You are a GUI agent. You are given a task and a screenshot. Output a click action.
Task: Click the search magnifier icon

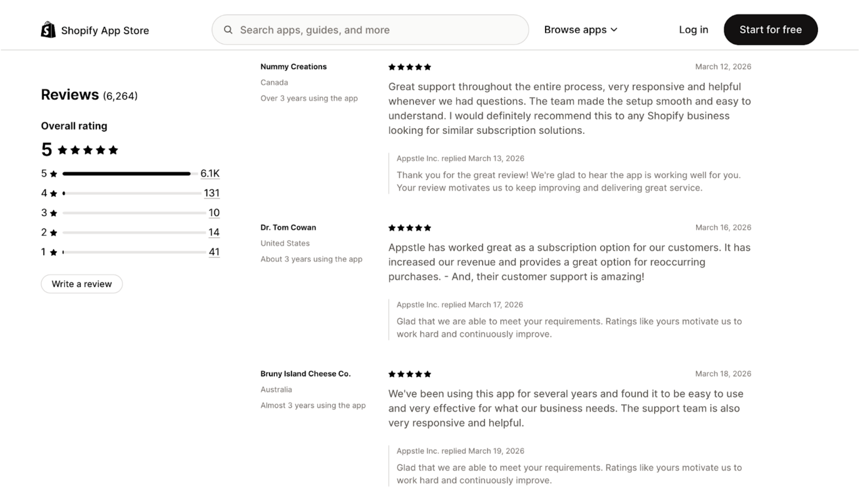(x=228, y=30)
